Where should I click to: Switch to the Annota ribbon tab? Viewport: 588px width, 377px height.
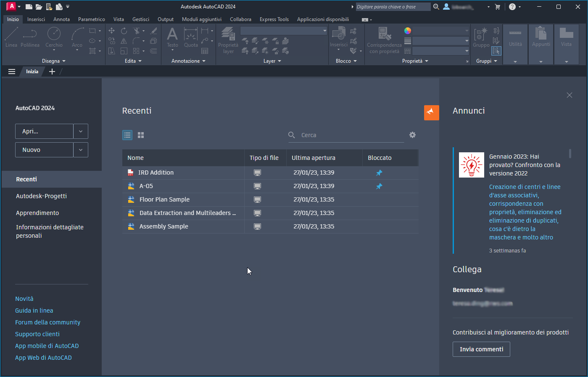tap(61, 19)
